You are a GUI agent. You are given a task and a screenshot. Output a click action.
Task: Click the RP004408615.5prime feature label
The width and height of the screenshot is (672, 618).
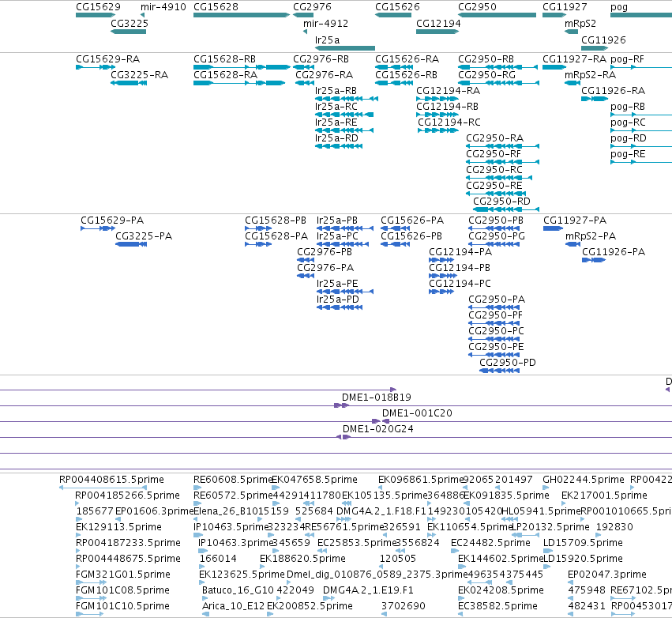111,480
